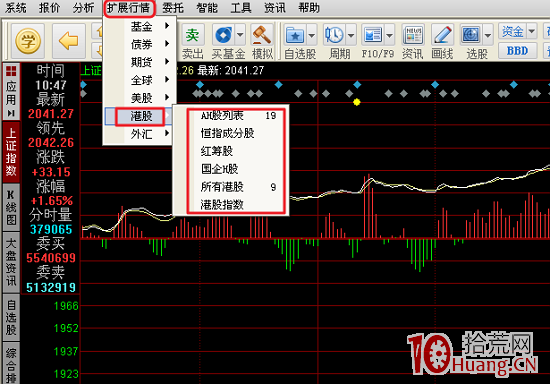
Task: Click the 领先 value 2042.26
Action: [51, 142]
